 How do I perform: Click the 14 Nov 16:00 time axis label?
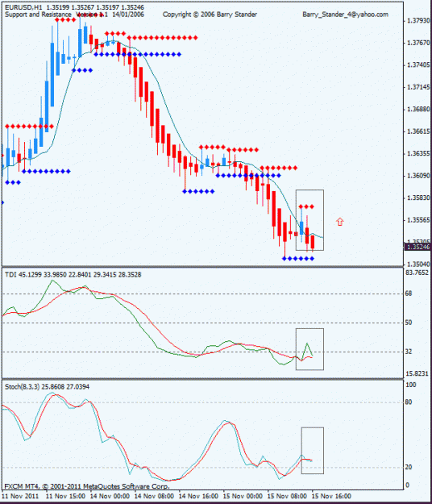pyautogui.click(x=198, y=496)
